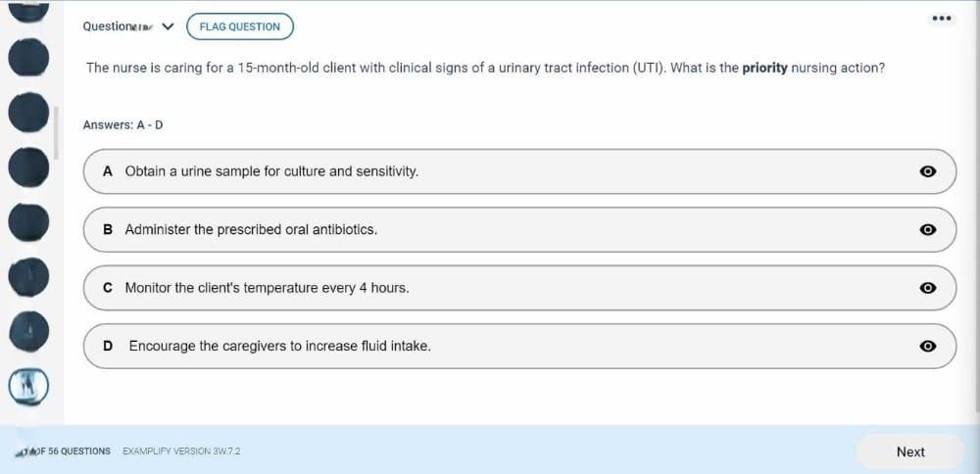Click the 'Answers: A - D' label
This screenshot has height=474, width=980.
coord(122,125)
